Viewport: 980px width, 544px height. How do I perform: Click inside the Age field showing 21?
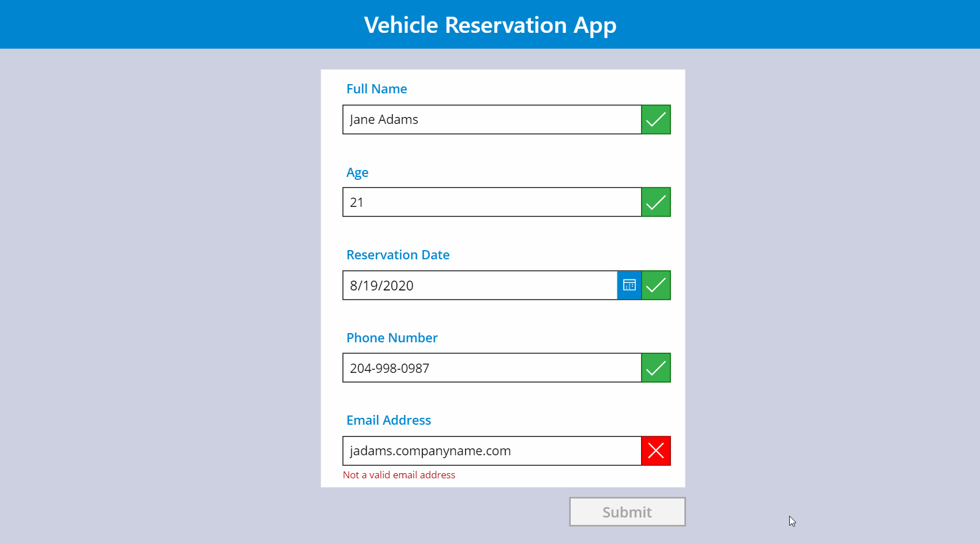point(490,202)
